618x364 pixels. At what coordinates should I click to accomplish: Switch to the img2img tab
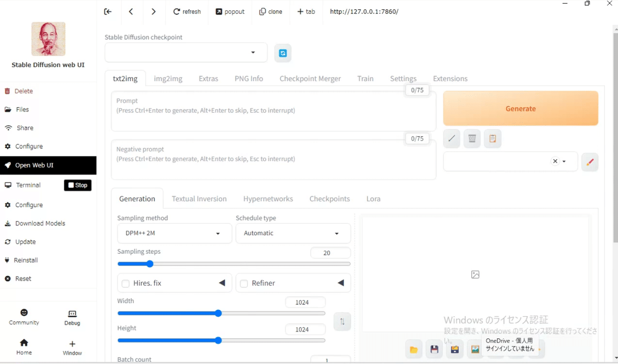[x=168, y=78]
